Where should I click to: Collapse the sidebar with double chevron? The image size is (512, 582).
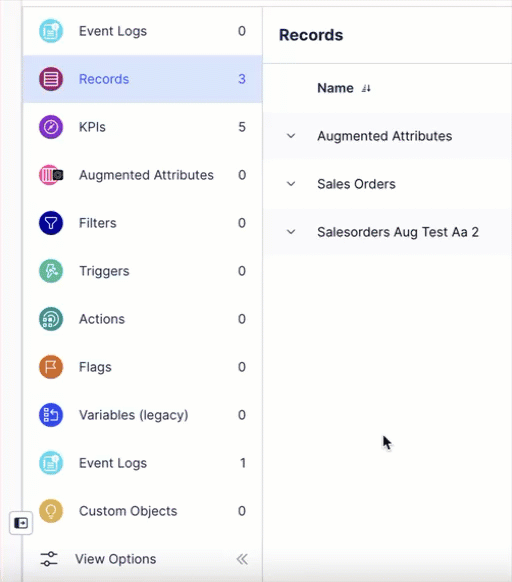coord(242,559)
